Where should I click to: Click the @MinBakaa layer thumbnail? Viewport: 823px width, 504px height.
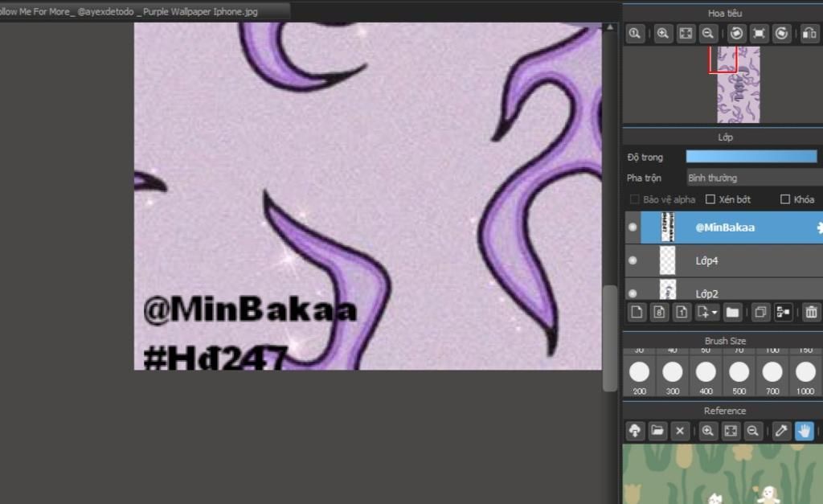pyautogui.click(x=668, y=227)
